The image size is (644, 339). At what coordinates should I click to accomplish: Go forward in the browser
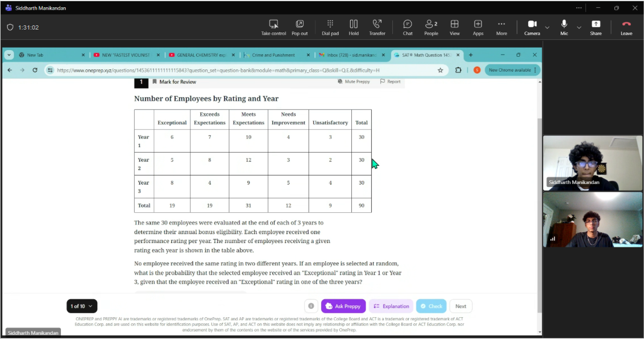click(22, 70)
